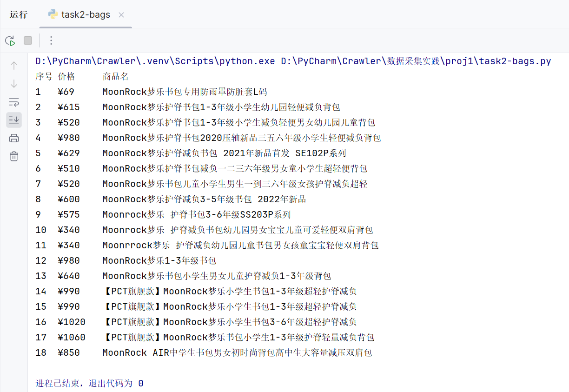Click the ¥629 price value
This screenshot has width=569, height=392.
tap(69, 153)
